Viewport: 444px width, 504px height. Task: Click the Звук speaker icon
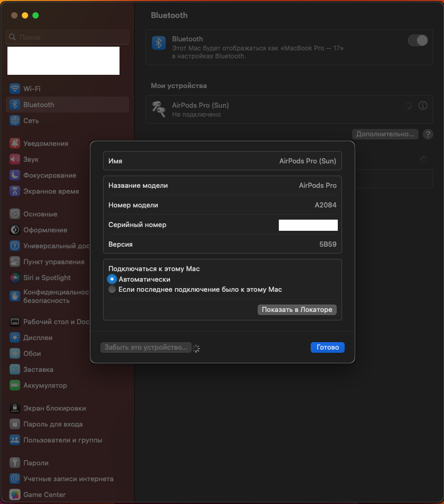[15, 159]
